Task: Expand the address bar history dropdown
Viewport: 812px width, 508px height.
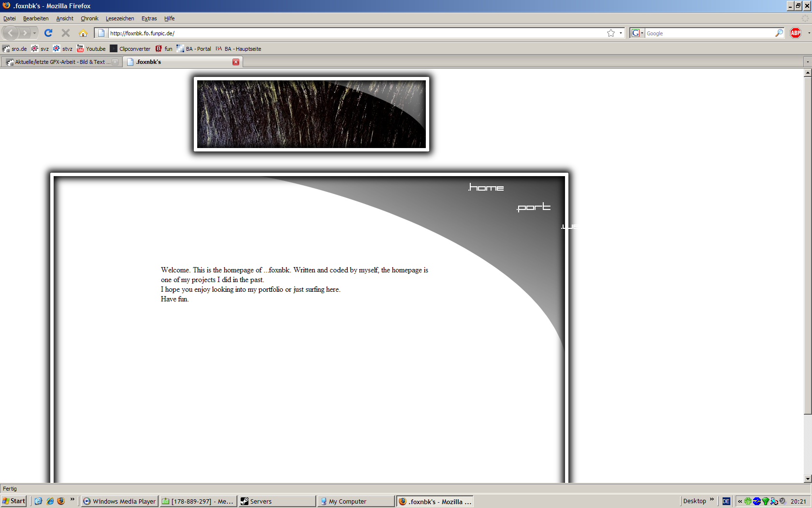Action: click(621, 33)
